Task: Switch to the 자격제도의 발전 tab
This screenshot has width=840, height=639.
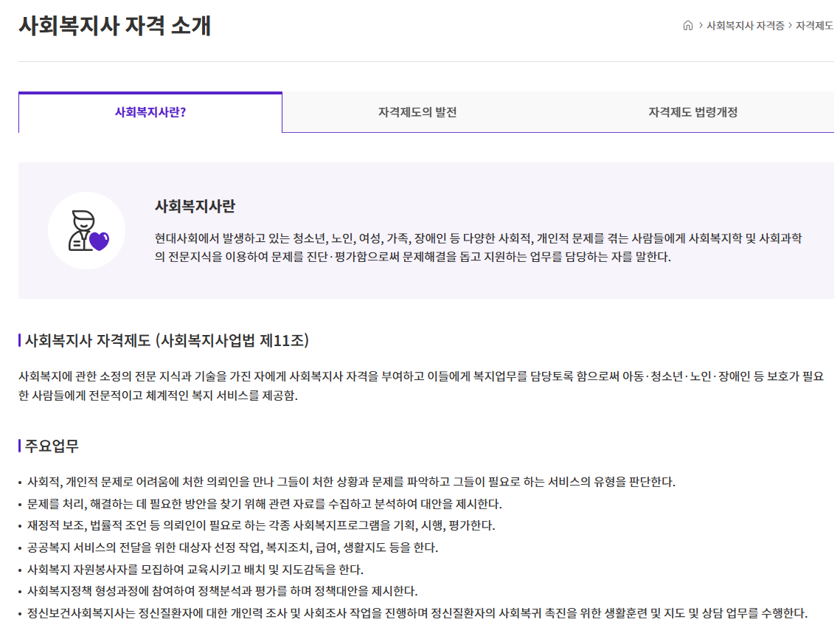Action: point(417,113)
